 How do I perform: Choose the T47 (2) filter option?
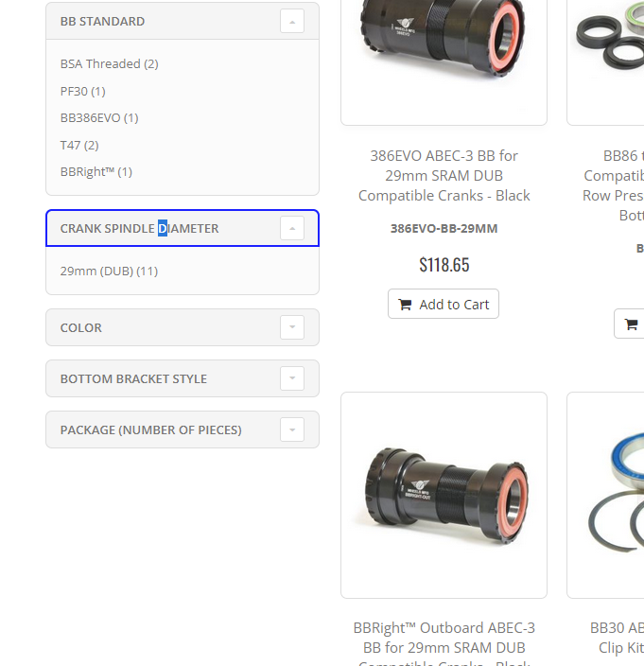(x=79, y=146)
